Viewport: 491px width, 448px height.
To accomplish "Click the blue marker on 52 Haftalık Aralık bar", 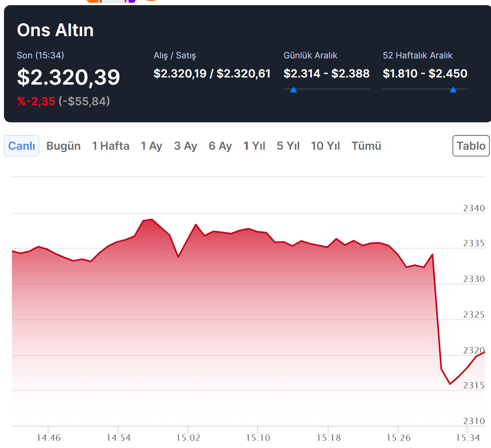I will 453,90.
